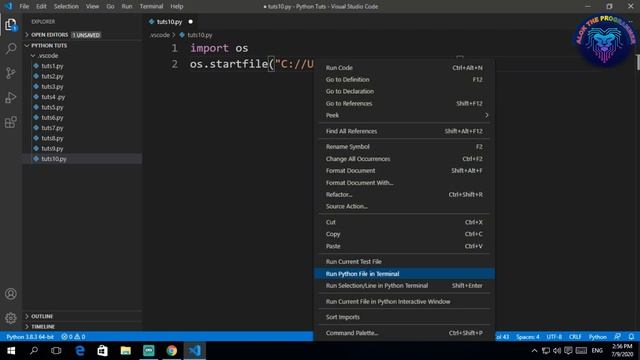Select Find All References
The height and width of the screenshot is (360, 640).
[x=404, y=131]
